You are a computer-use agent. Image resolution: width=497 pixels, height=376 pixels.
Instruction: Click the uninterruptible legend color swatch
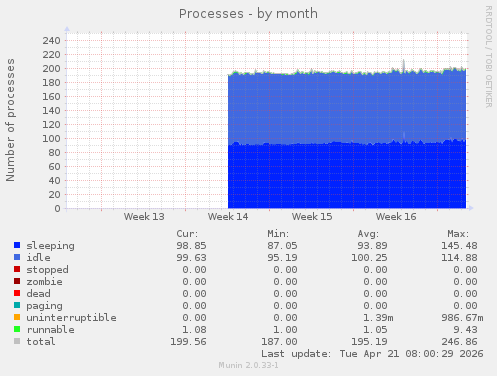pos(17,317)
